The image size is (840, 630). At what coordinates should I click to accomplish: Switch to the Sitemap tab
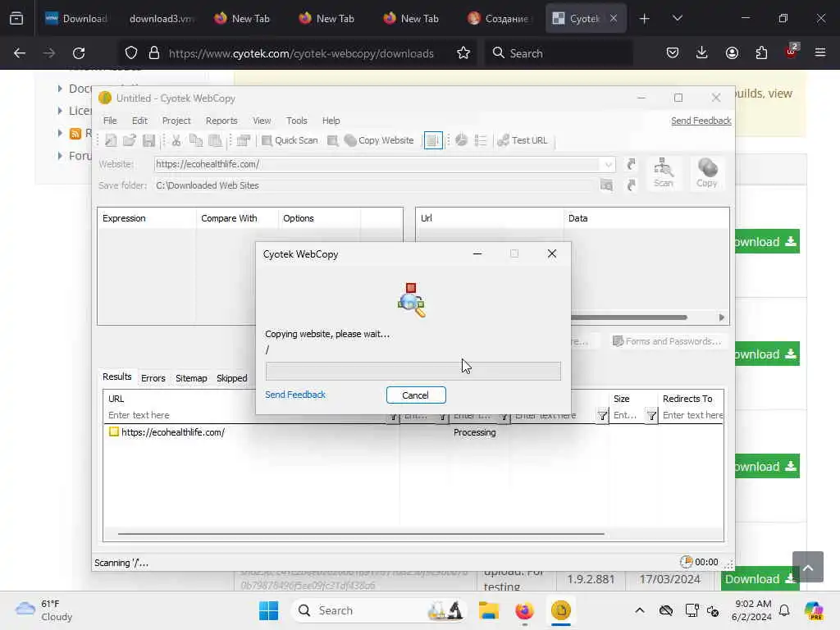tap(191, 378)
